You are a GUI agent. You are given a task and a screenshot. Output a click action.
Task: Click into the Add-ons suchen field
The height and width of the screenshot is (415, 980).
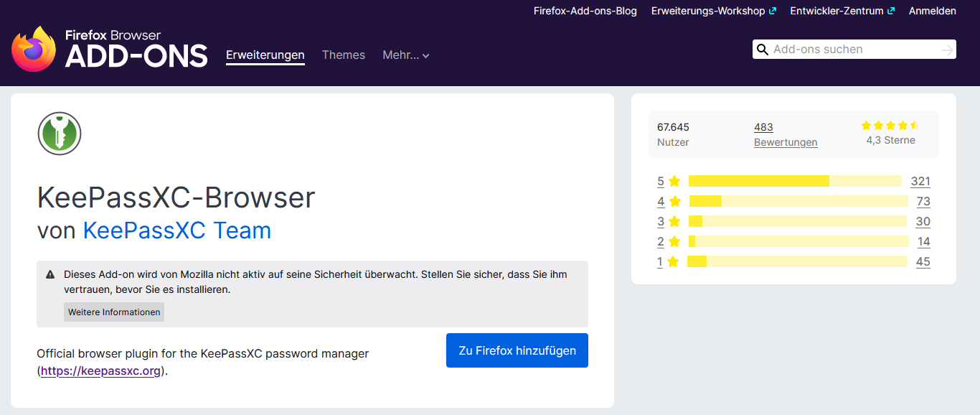coord(854,50)
